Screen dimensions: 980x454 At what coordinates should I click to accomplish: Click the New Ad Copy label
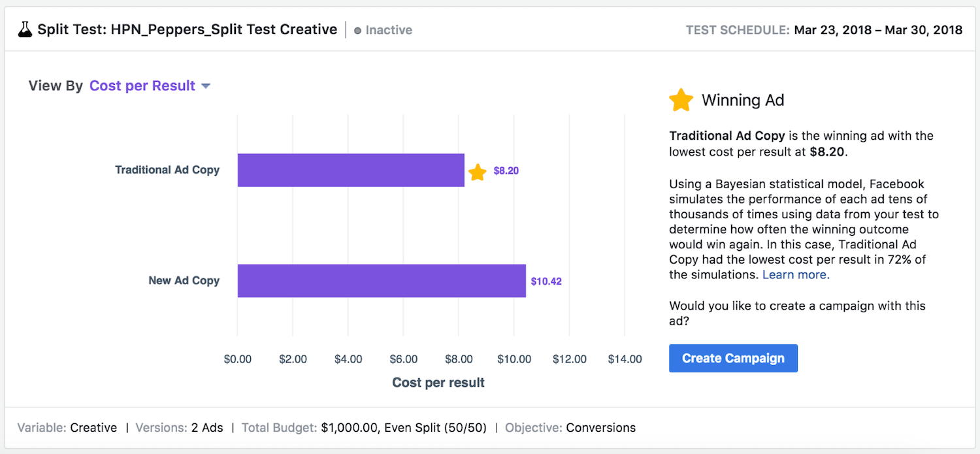click(x=184, y=280)
